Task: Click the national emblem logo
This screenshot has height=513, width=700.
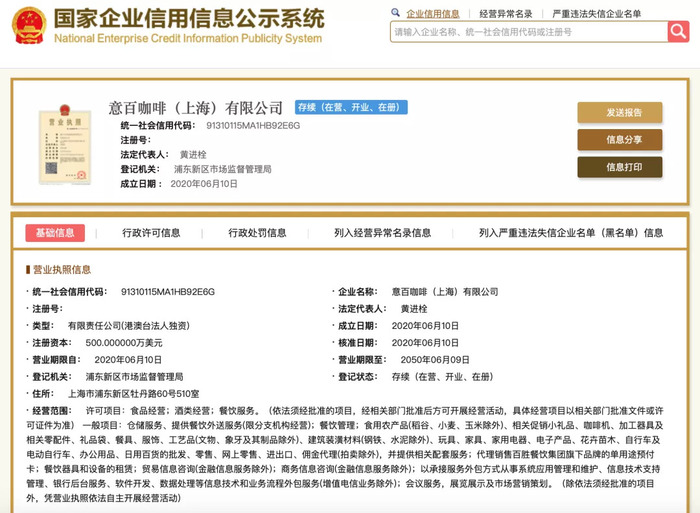Action: point(29,25)
